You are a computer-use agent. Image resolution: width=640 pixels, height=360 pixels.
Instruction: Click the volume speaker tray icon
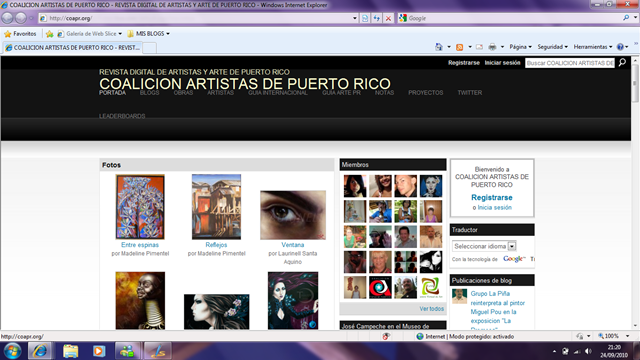[x=588, y=351]
